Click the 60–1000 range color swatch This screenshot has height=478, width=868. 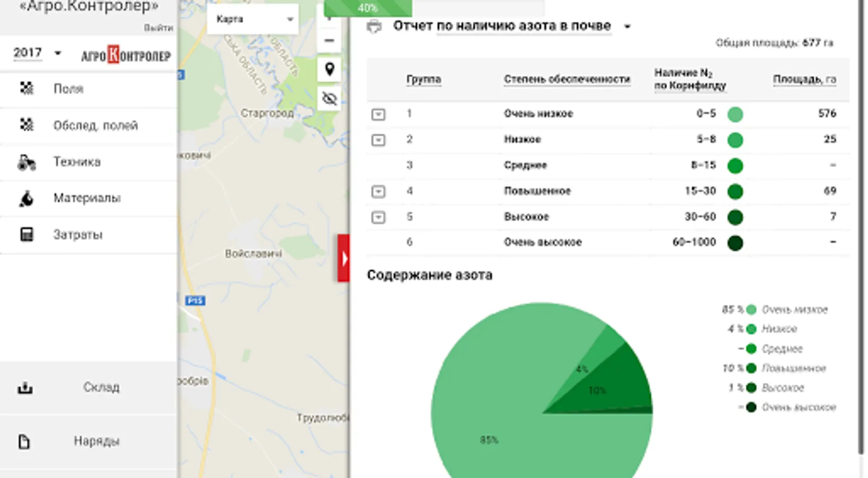pos(735,243)
